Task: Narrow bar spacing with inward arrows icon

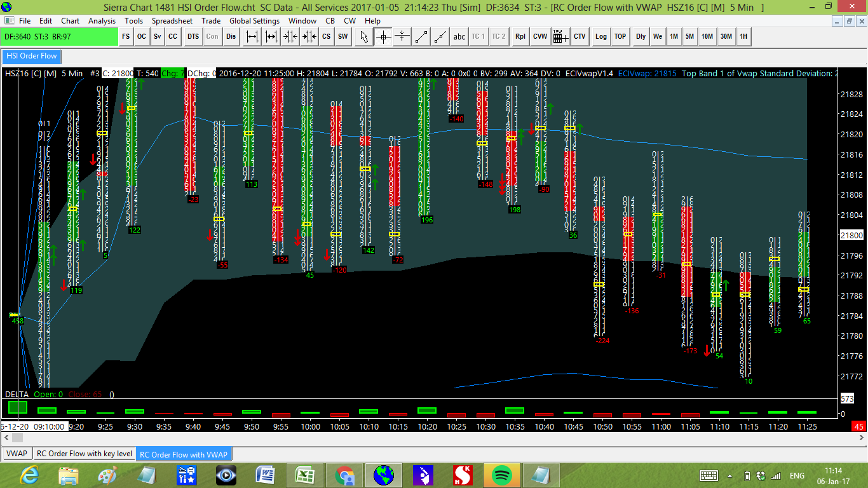Action: (290, 37)
